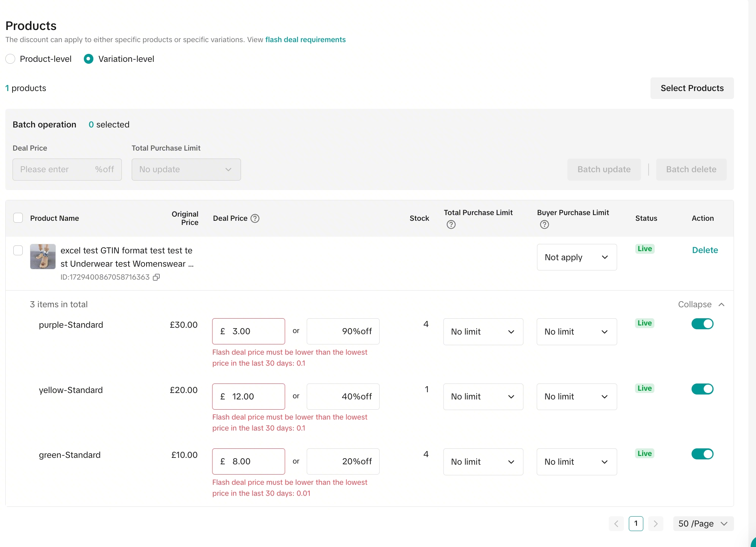
Task: Click the product sock thumbnail image
Action: [x=43, y=257]
